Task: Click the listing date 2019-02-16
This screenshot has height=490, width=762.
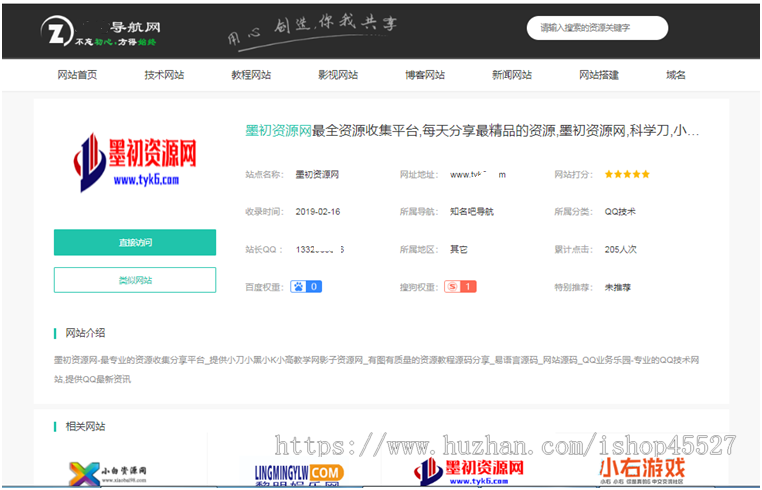Action: pos(318,212)
